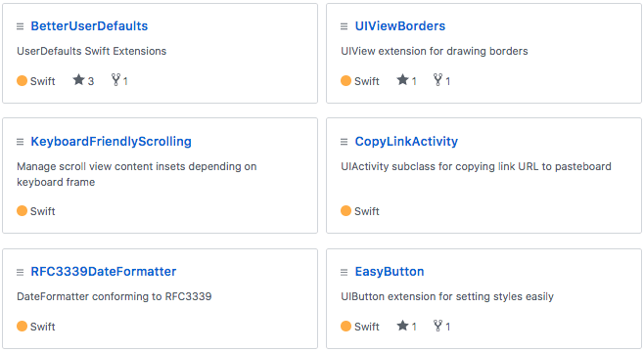Open EasyButton stargazers star icon
Screen dimensions: 644x352
click(x=402, y=326)
